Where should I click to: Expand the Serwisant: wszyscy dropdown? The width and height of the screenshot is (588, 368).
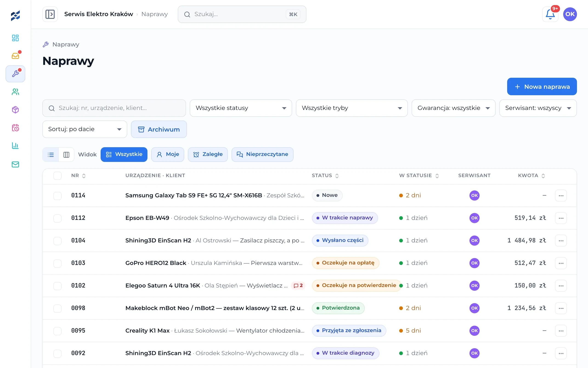pos(538,108)
